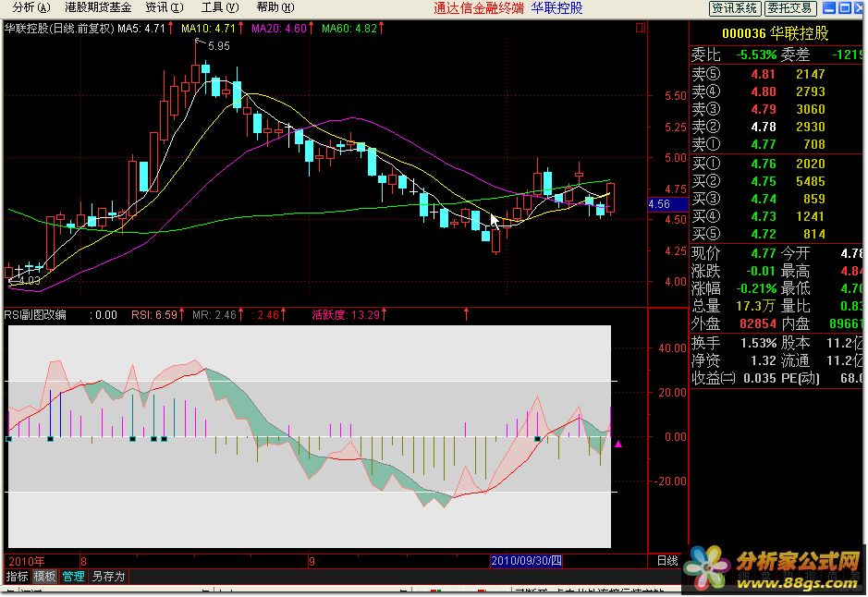Click the 现价 4.77 value
This screenshot has width=868, height=597.
pos(764,253)
